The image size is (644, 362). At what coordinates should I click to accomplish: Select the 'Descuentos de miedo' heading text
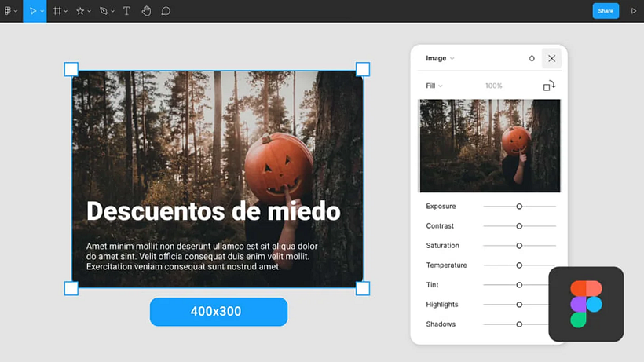click(214, 211)
